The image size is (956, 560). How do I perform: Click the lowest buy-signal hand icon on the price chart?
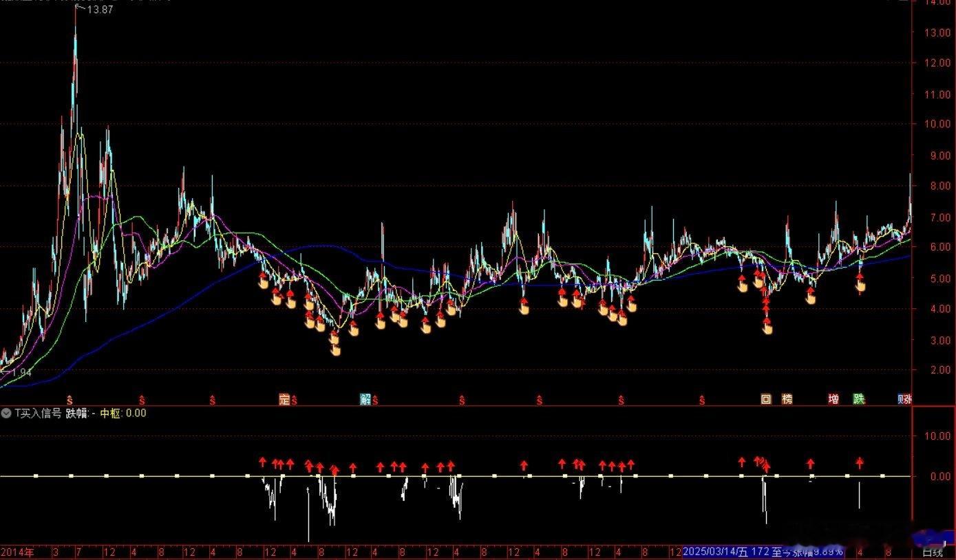click(x=336, y=350)
